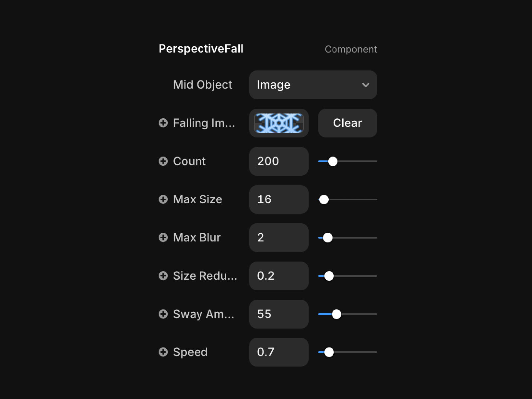The height and width of the screenshot is (399, 532).
Task: Clear the falling image
Action: point(347,123)
